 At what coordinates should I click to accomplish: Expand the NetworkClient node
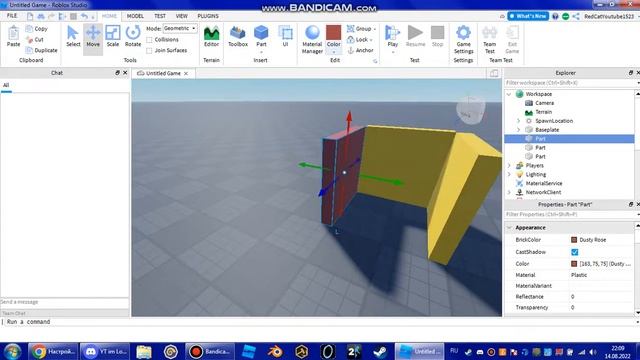509,192
